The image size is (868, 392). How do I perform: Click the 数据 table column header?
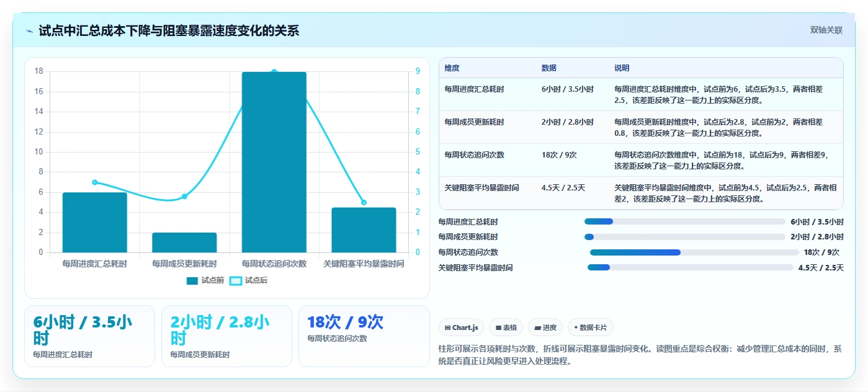tap(549, 68)
